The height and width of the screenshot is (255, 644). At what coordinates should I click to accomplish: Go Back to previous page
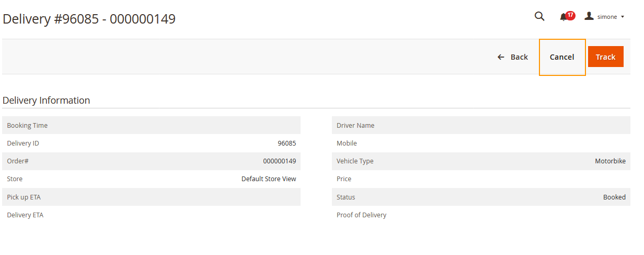coord(513,57)
